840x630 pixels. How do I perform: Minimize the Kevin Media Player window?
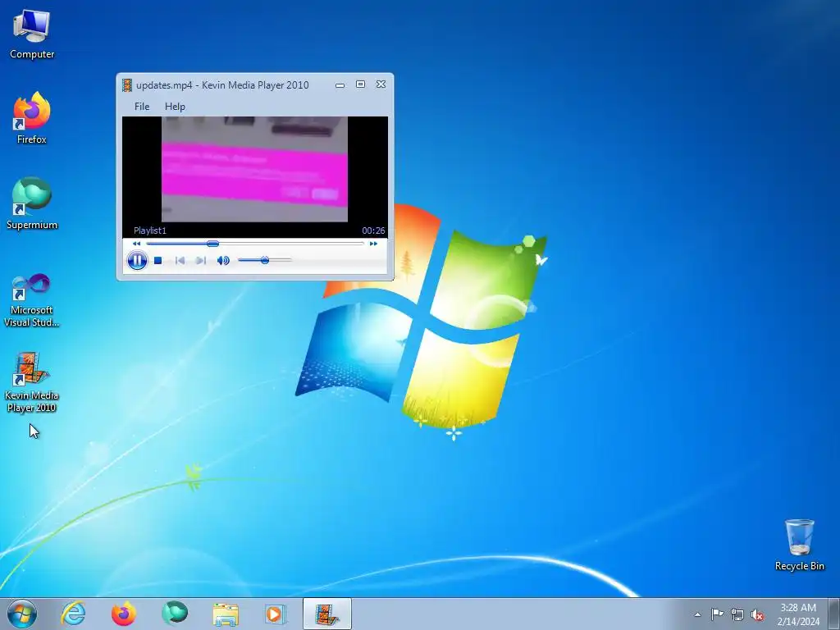(x=340, y=84)
